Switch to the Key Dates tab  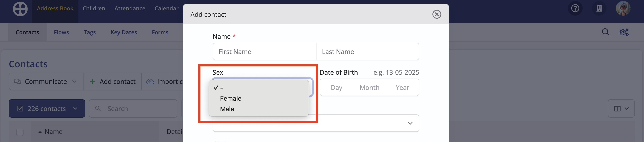tap(123, 32)
